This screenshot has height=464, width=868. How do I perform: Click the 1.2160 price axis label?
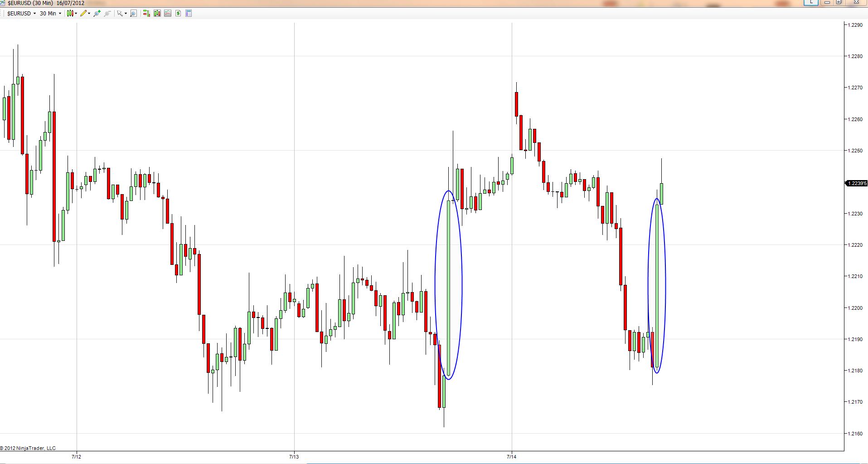tap(855, 434)
